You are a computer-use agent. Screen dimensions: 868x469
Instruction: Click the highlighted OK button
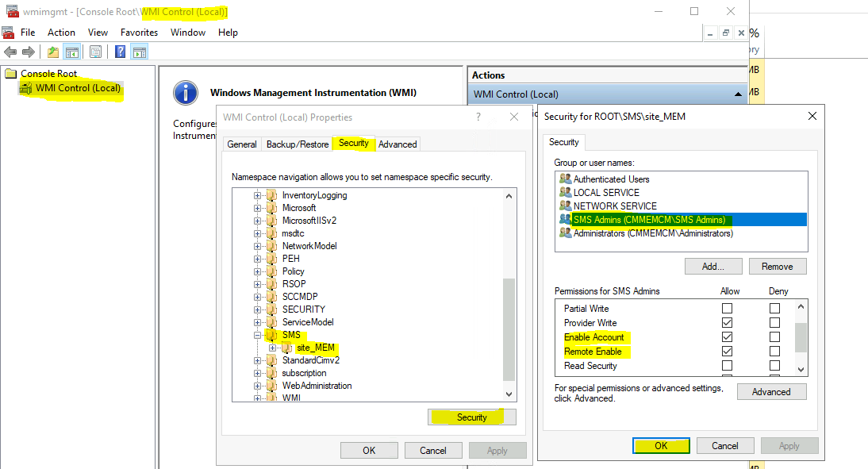pyautogui.click(x=661, y=445)
